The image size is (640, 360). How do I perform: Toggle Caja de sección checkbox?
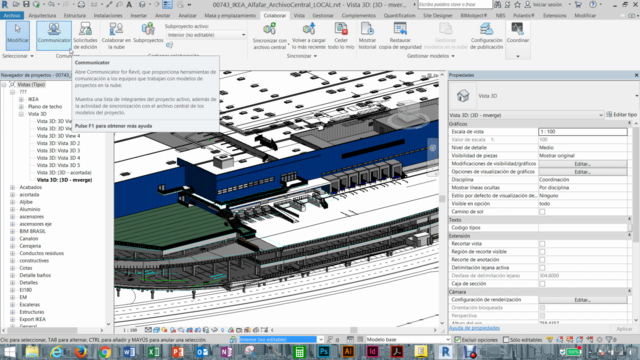[x=542, y=284]
